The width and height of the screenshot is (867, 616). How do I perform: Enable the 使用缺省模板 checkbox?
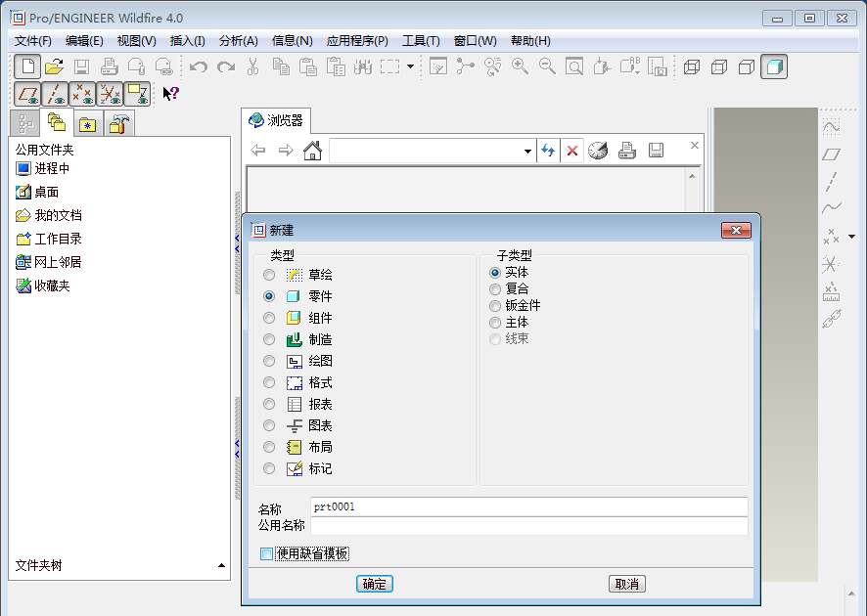pos(266,553)
